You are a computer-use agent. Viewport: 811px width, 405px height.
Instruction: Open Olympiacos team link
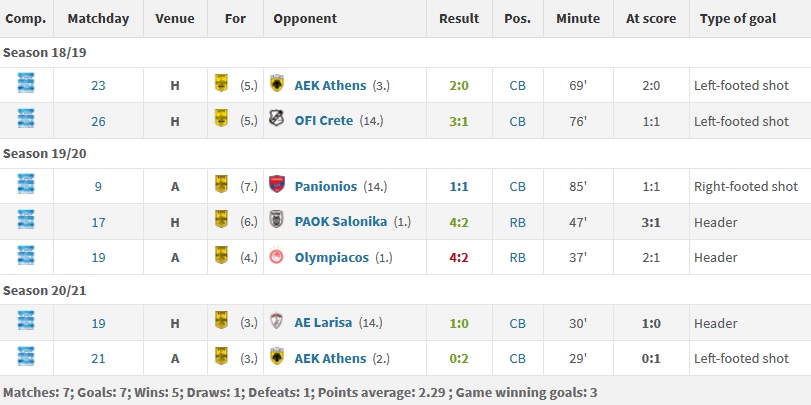pos(332,258)
